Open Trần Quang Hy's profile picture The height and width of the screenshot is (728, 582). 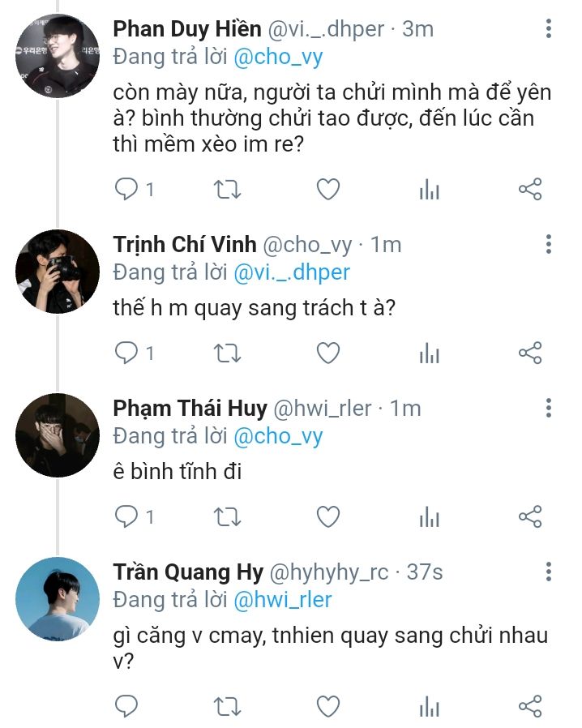pos(58,598)
